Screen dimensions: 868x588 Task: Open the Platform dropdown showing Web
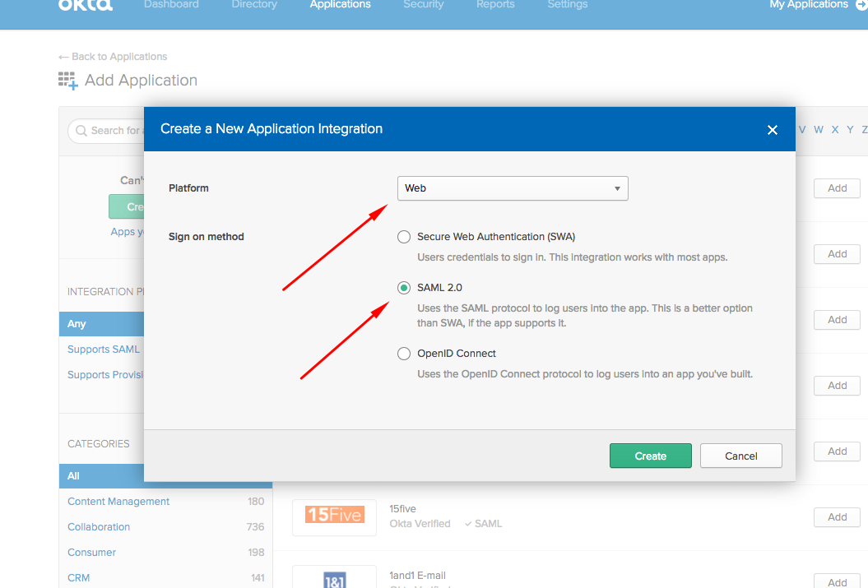(512, 188)
